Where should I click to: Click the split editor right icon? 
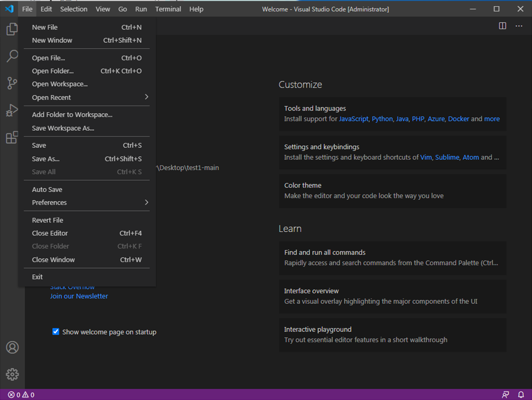pyautogui.click(x=502, y=26)
